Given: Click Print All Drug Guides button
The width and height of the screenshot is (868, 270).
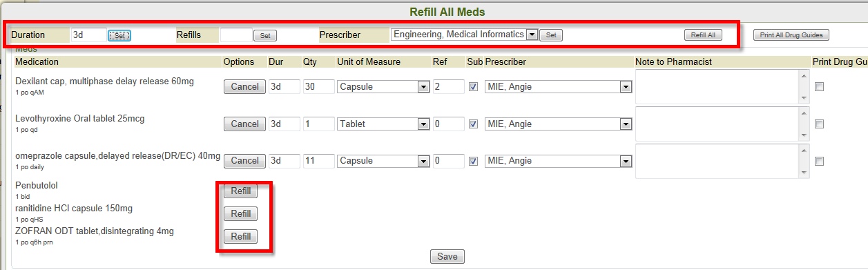Looking at the screenshot, I should point(791,35).
